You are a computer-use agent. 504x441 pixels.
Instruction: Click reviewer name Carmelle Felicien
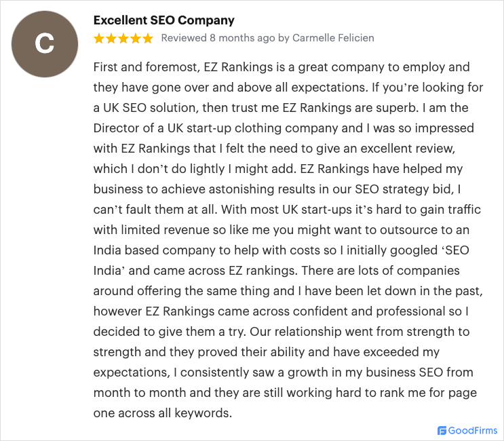pos(334,39)
